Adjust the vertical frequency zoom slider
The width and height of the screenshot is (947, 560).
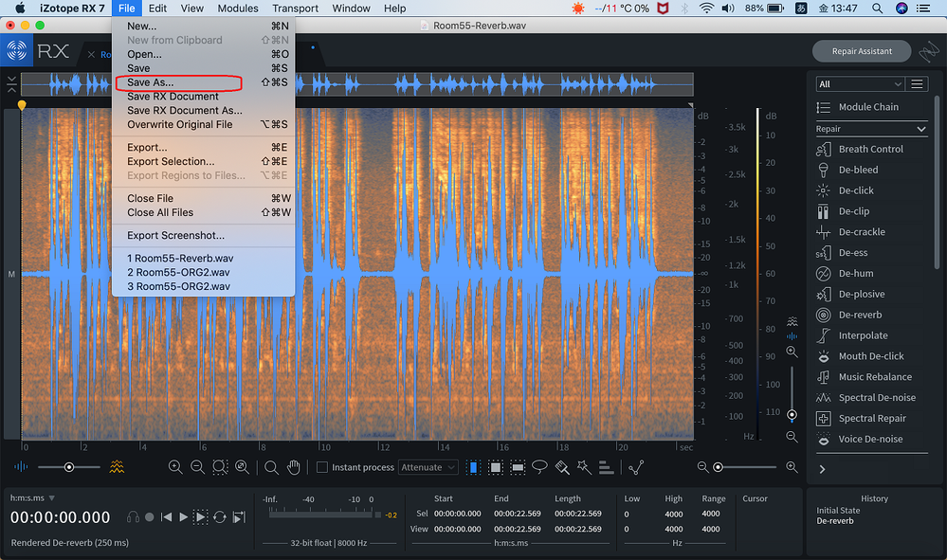[792, 415]
